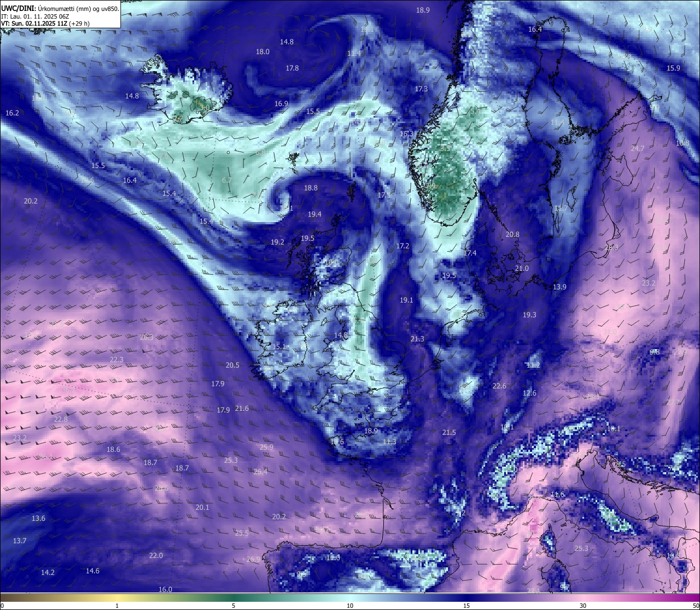
Task: Click the 'VT: Sun. 02.11.2025 11Z (+29 h)' line
Action: tap(45, 24)
